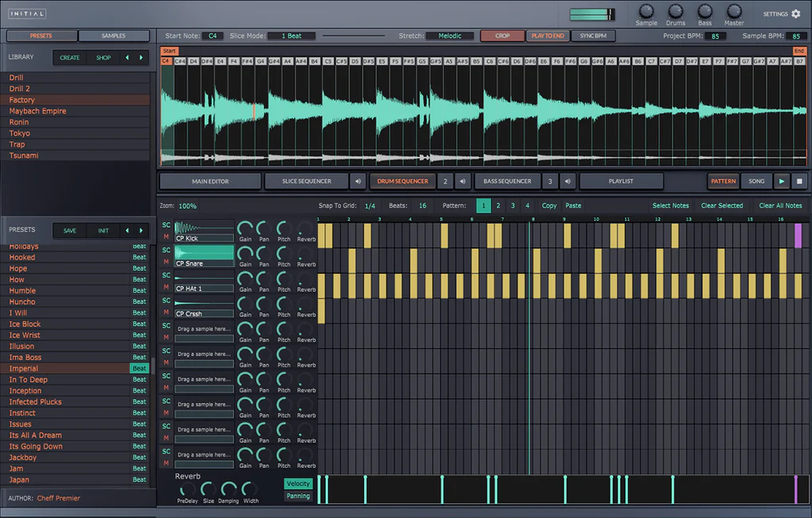Open the Slice Sequencer tab
812x518 pixels.
(x=307, y=182)
